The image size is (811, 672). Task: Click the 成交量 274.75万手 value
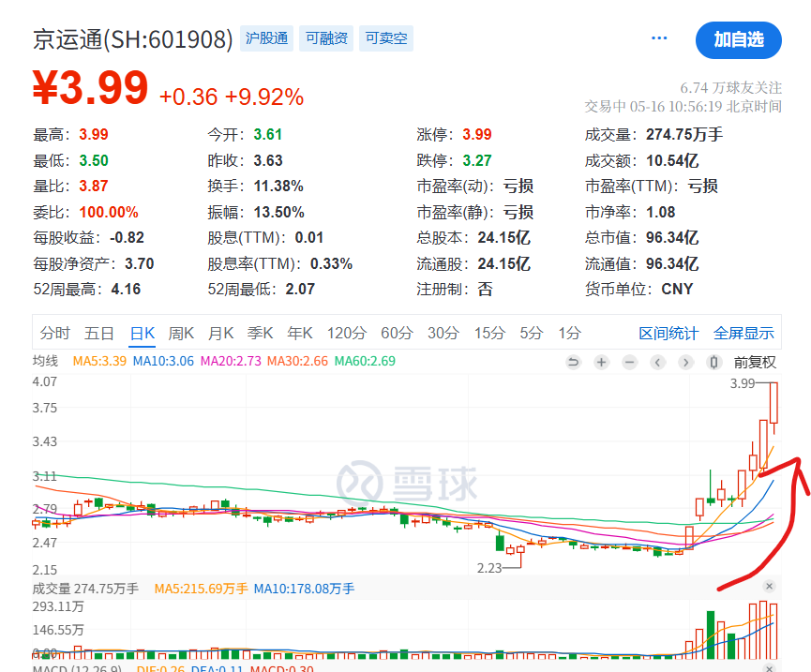click(x=684, y=134)
